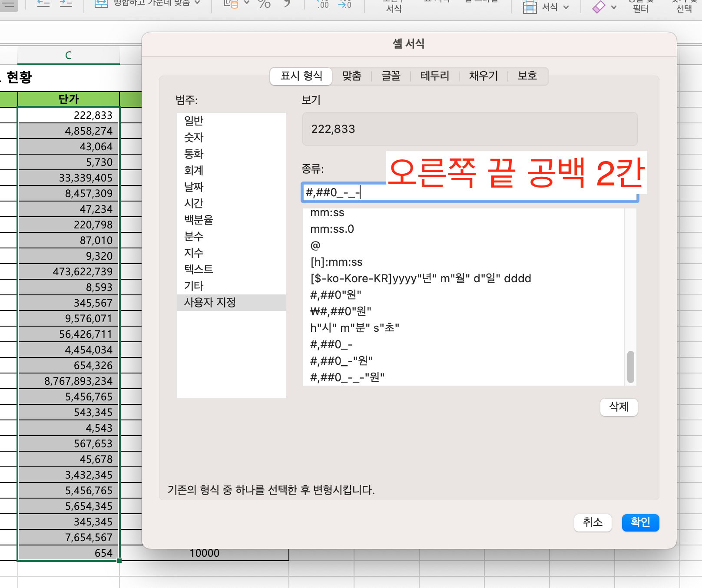Viewport: 702px width, 588px height.
Task: Select the 시간 category
Action: 232,204
